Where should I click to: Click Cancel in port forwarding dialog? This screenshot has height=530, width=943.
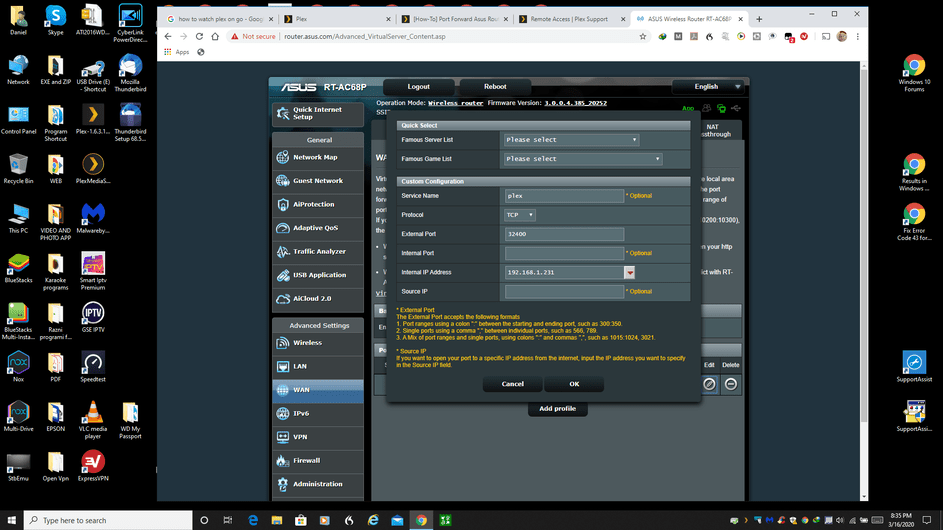pos(512,384)
